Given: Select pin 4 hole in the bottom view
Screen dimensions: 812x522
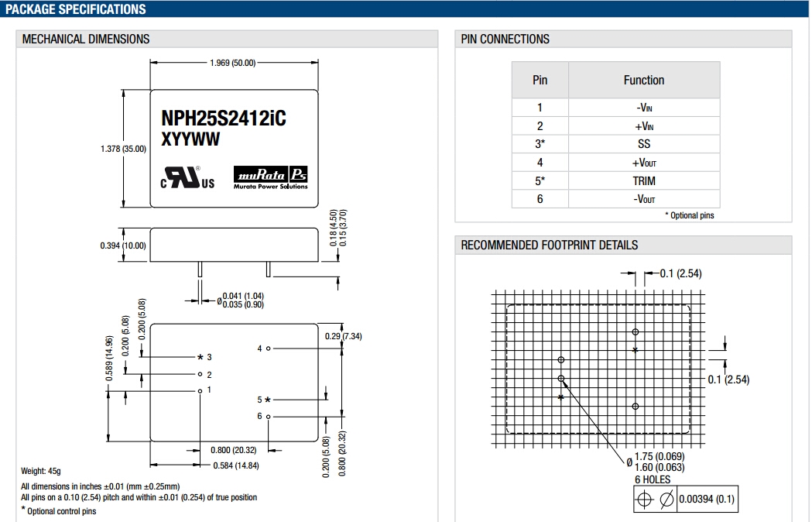Looking at the screenshot, I should 269,349.
